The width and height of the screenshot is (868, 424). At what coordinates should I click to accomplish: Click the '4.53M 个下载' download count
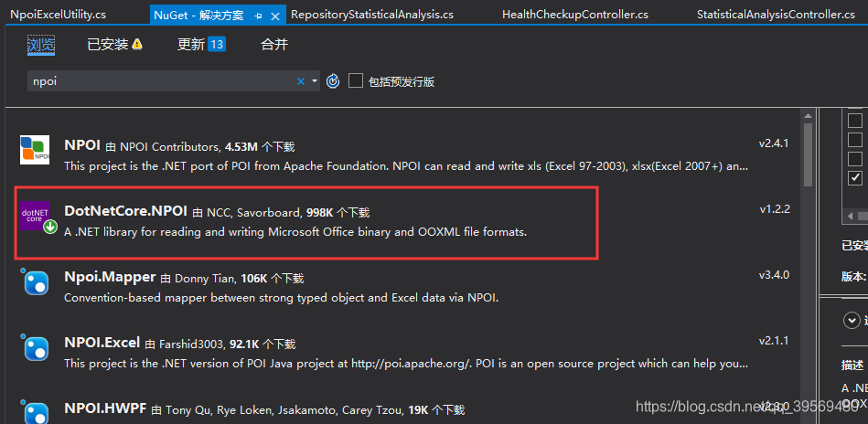pyautogui.click(x=260, y=147)
